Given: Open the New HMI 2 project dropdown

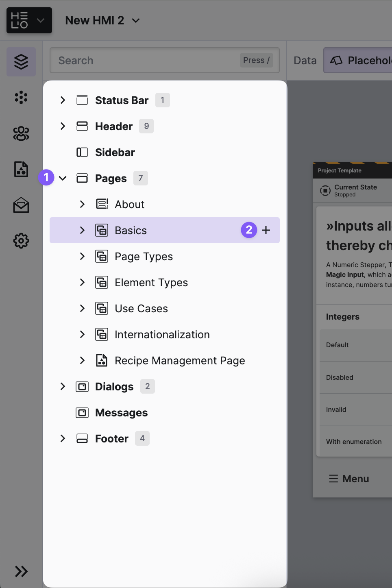Looking at the screenshot, I should pos(102,20).
